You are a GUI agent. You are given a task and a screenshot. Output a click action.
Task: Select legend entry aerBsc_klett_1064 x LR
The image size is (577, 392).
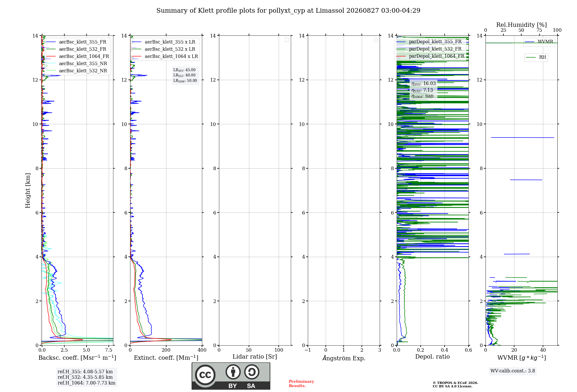pyautogui.click(x=165, y=56)
